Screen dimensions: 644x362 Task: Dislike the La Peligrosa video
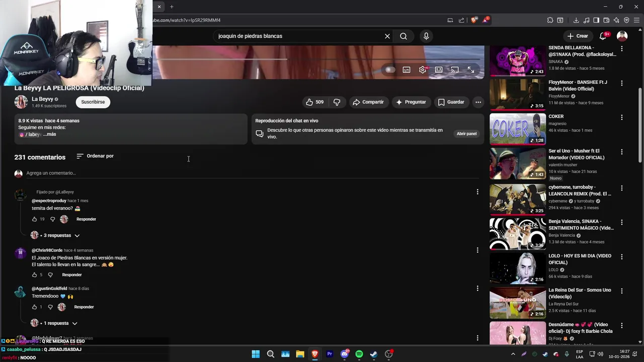pos(337,102)
